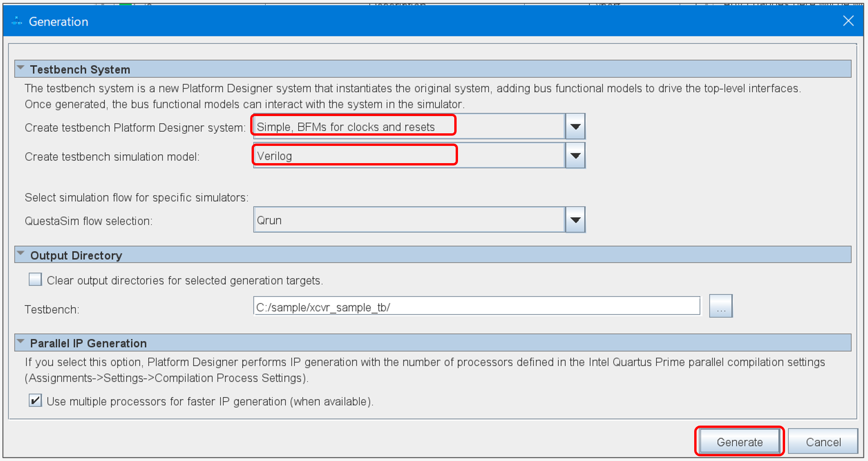This screenshot has width=868, height=461.
Task: Click into the Testbench path text field
Action: click(x=476, y=307)
